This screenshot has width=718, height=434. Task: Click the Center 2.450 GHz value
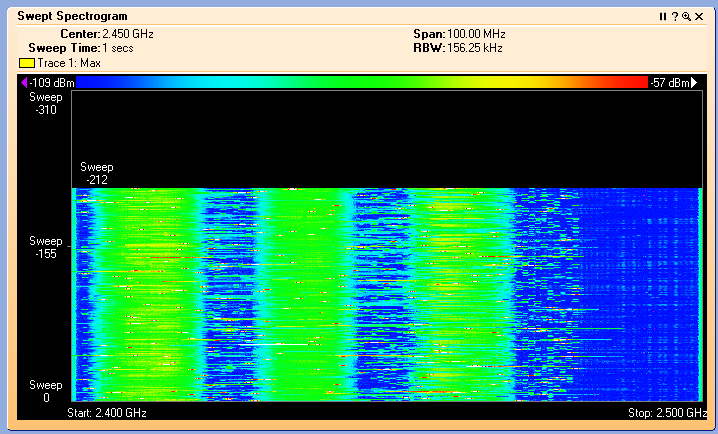[x=128, y=34]
